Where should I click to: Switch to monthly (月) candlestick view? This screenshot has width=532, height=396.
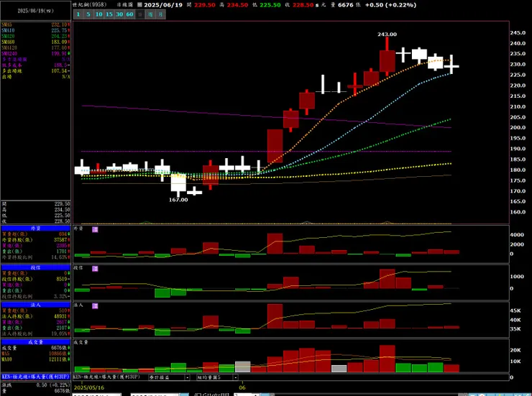click(x=160, y=14)
